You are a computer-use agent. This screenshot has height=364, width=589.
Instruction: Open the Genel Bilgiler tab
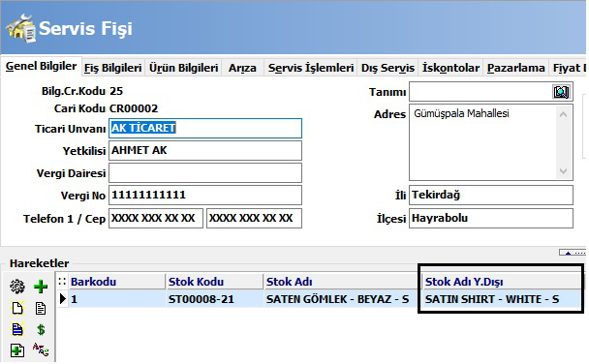coord(41,66)
